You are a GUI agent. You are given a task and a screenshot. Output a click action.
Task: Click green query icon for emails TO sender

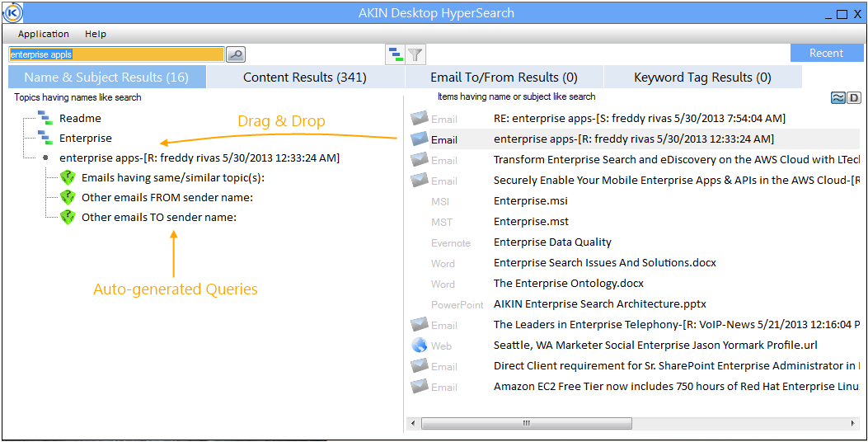coord(68,217)
